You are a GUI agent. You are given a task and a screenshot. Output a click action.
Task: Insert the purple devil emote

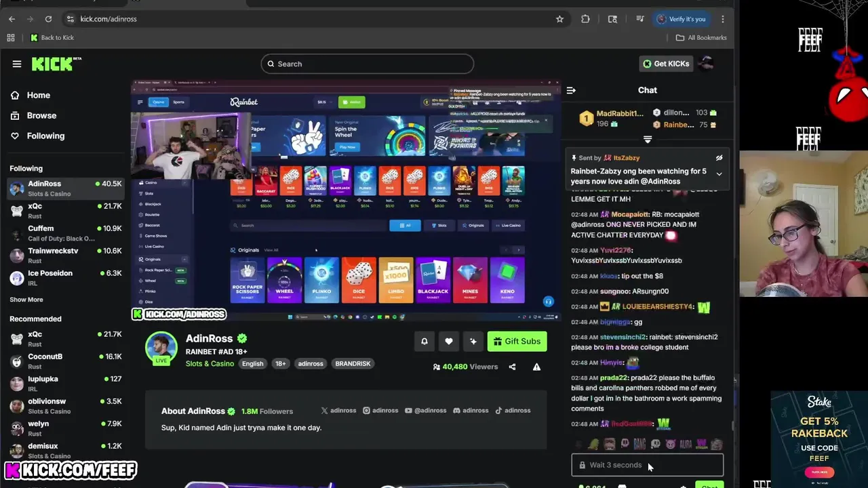click(671, 445)
